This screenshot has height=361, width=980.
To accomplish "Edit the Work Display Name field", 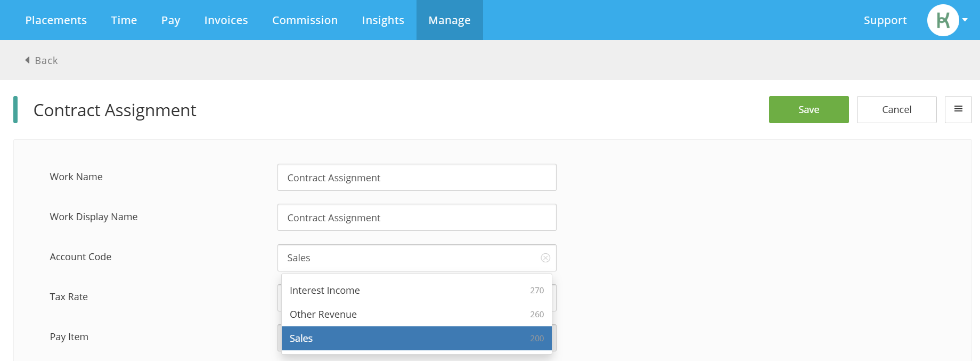I will coord(417,217).
